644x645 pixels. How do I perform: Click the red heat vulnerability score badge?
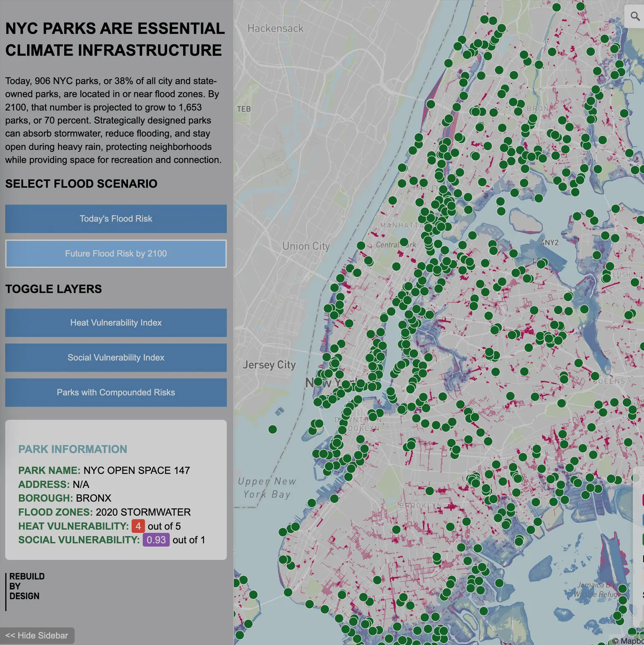click(138, 526)
